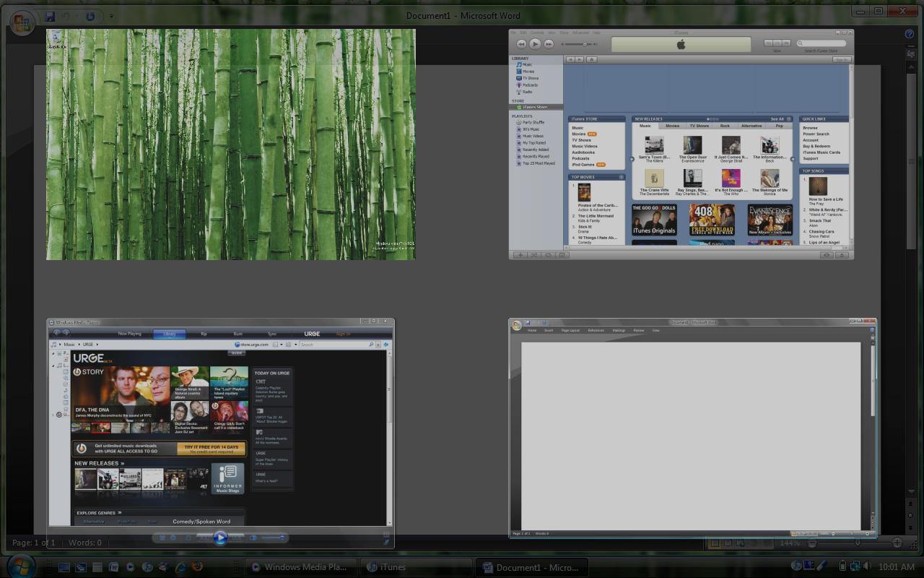
Task: Open Informer Music Blogs tile
Action: coord(227,479)
